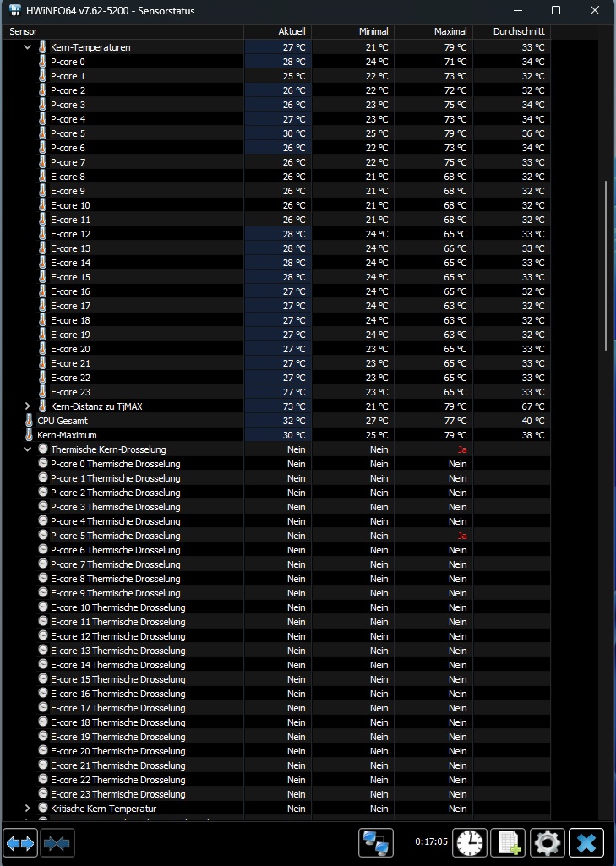Click 67 °C average of Kern-Distanz zu TjMAX
The height and width of the screenshot is (866, 616).
(x=533, y=406)
